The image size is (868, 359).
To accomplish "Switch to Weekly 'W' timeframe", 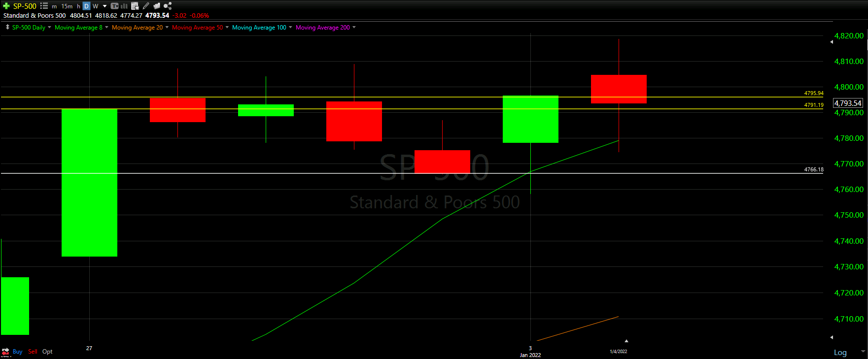I will click(96, 6).
